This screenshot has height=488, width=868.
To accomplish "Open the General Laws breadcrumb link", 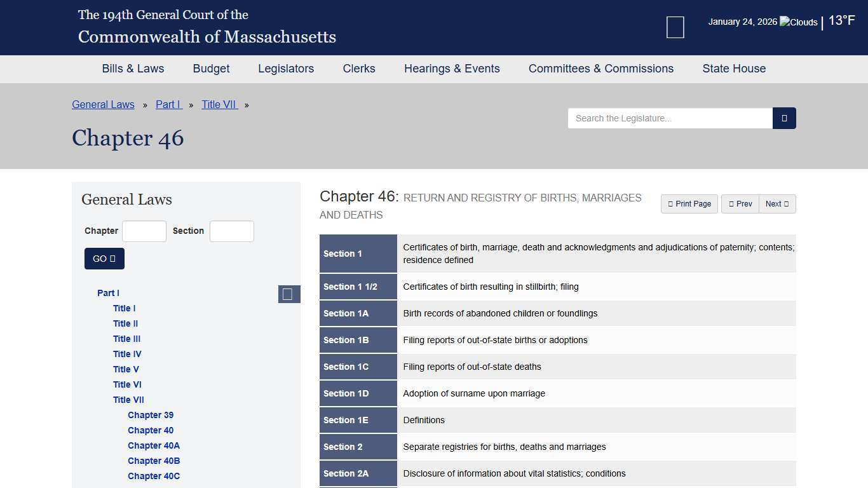I will [103, 105].
